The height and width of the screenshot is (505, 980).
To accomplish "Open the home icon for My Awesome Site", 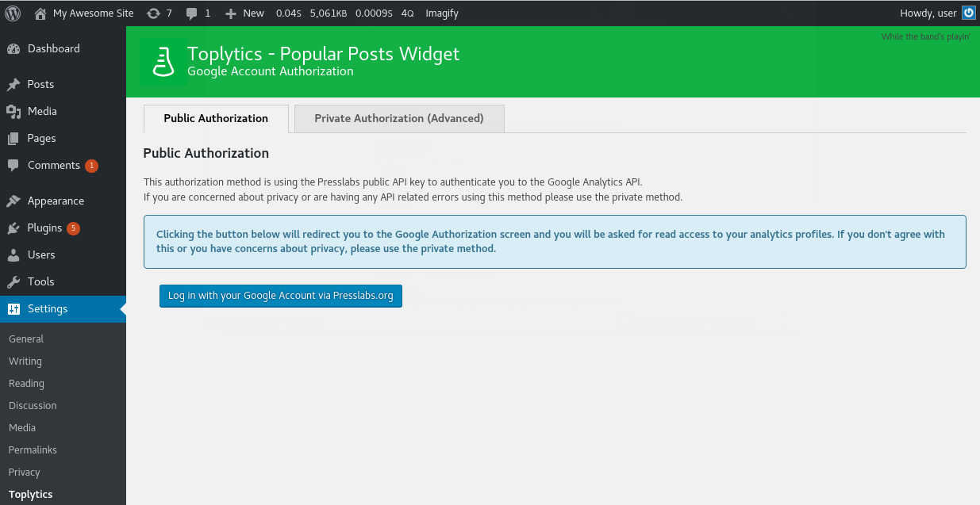I will coord(40,13).
